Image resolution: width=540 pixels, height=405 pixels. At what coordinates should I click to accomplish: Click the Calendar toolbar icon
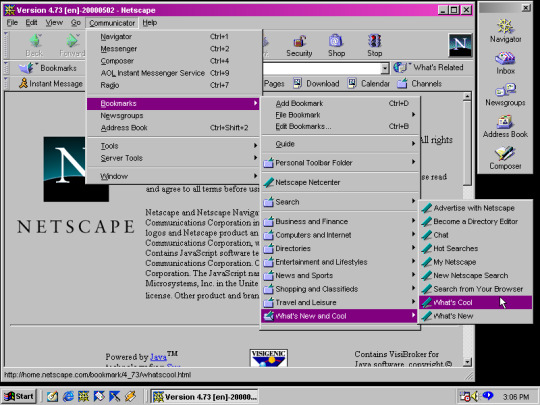pos(352,83)
